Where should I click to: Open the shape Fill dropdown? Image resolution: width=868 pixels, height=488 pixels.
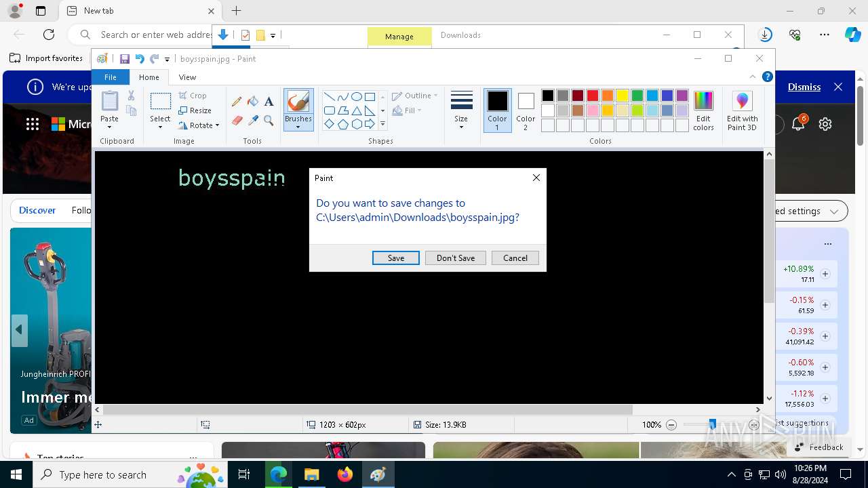point(408,110)
